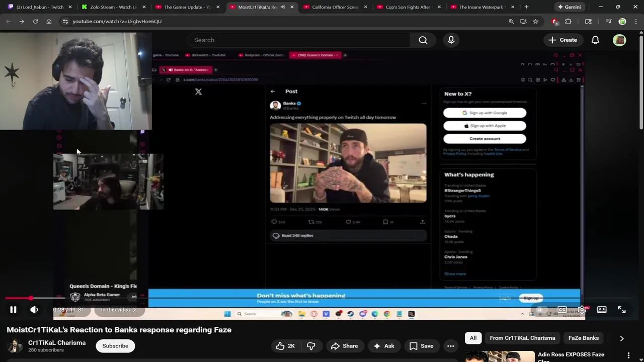Image resolution: width=644 pixels, height=362 pixels.
Task: Open options menu for the Adin Ross video
Action: pyautogui.click(x=628, y=355)
